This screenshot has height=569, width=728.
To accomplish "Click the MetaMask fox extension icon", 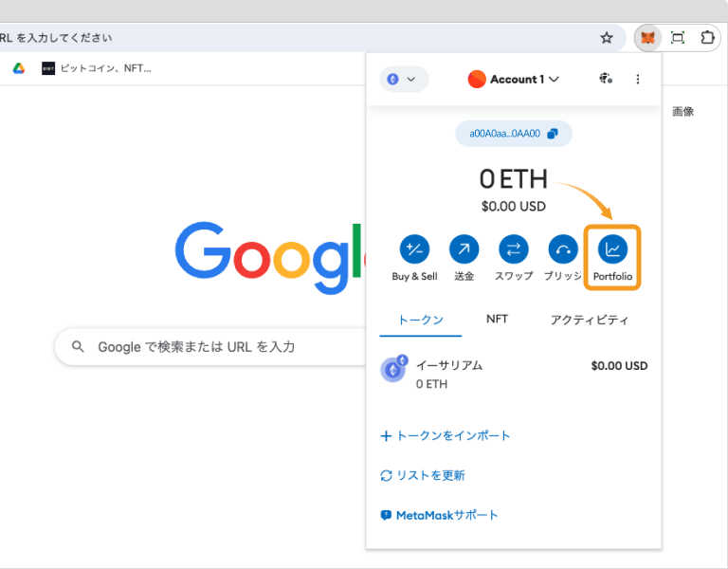I will tap(647, 38).
